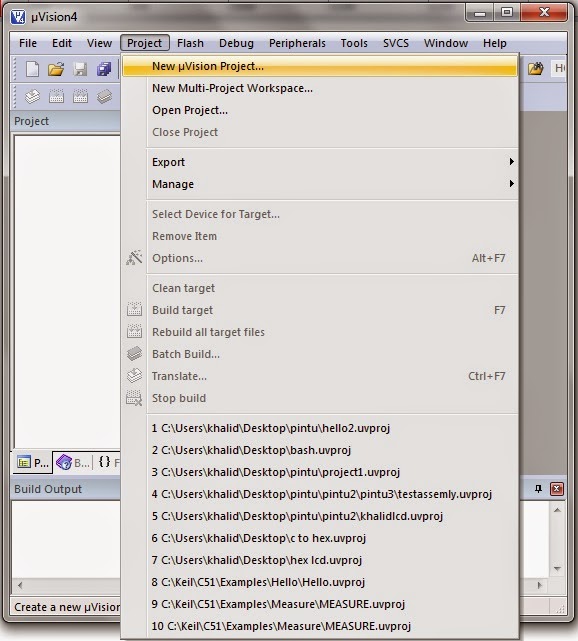The image size is (578, 641).
Task: Open recent project Hello.uvproj
Action: point(320,582)
